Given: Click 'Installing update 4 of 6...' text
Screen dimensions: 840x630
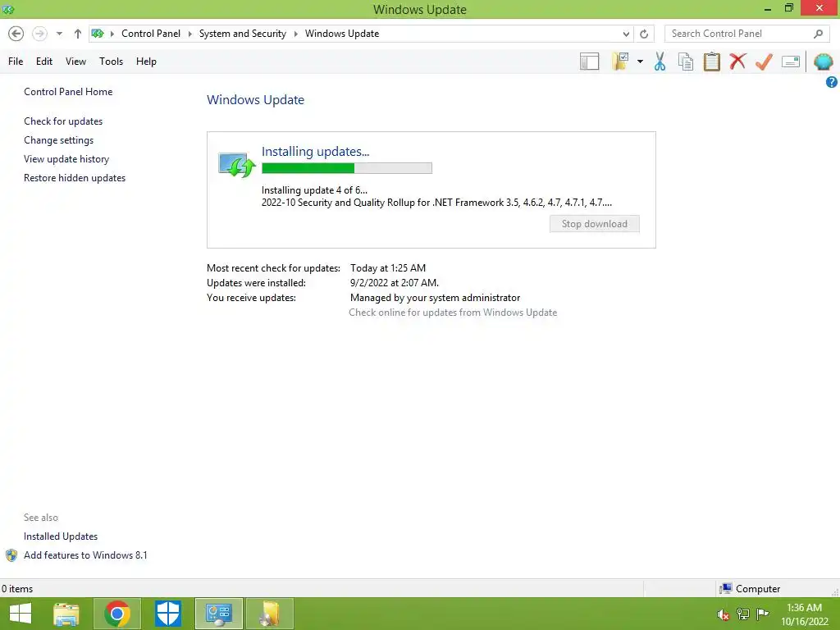Looking at the screenshot, I should coord(314,190).
